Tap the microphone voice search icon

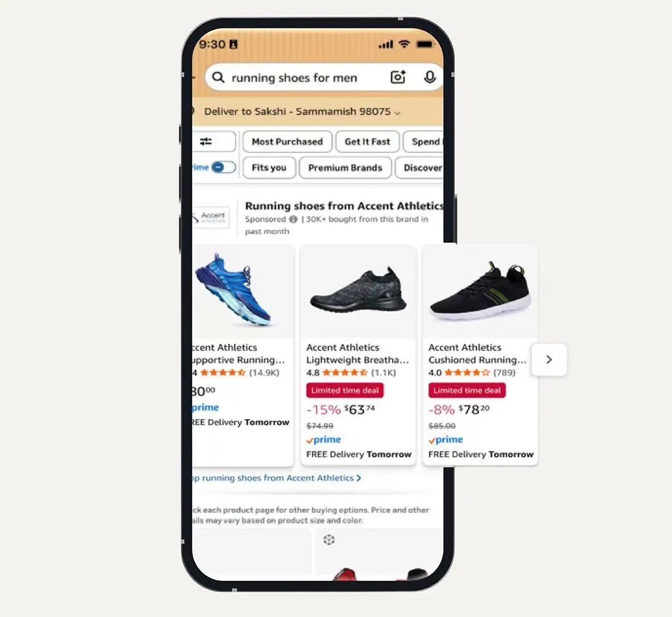click(430, 77)
